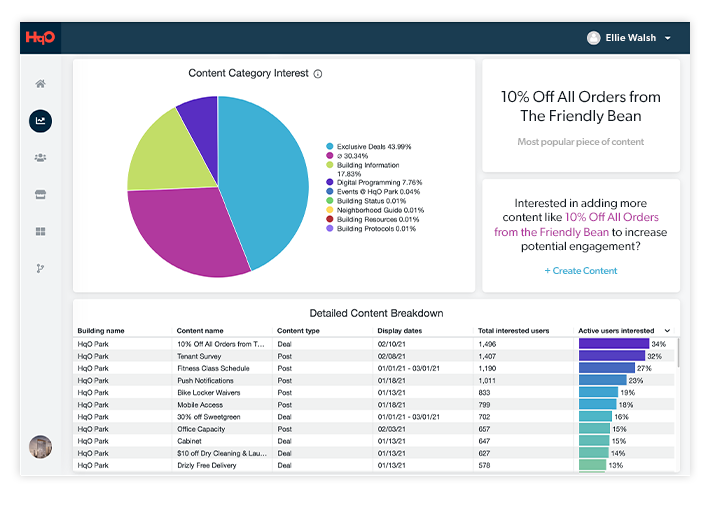Open the branch workflow sidebar icon
This screenshot has height=515, width=712.
[40, 268]
